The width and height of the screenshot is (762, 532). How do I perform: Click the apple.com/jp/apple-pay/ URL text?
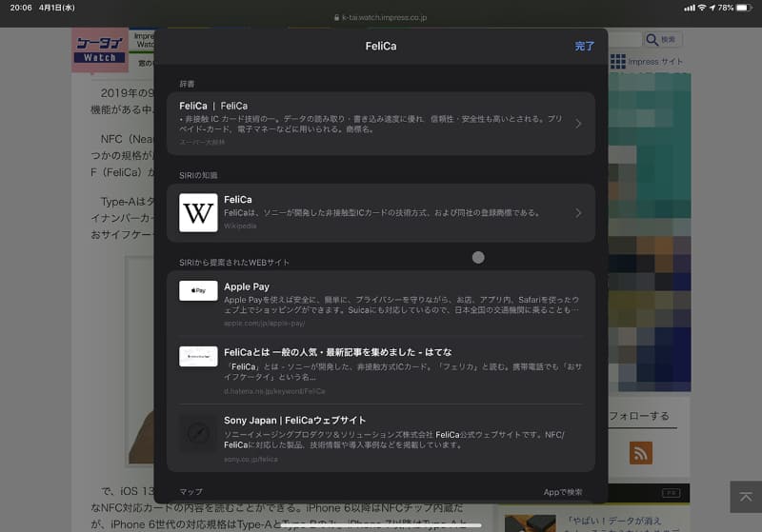pyautogui.click(x=265, y=324)
